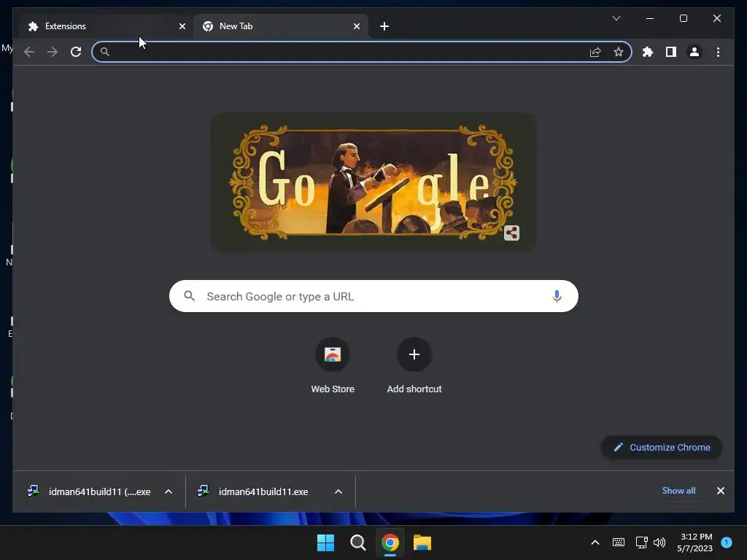Click Chrome icon in the taskbar
The width and height of the screenshot is (747, 560).
(x=390, y=542)
